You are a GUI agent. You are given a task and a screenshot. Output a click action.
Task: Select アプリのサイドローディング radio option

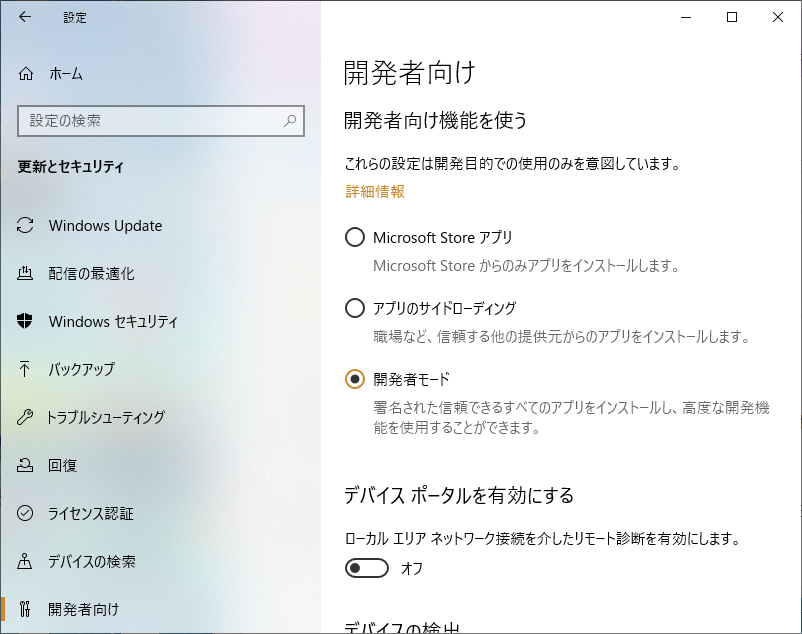tap(355, 308)
